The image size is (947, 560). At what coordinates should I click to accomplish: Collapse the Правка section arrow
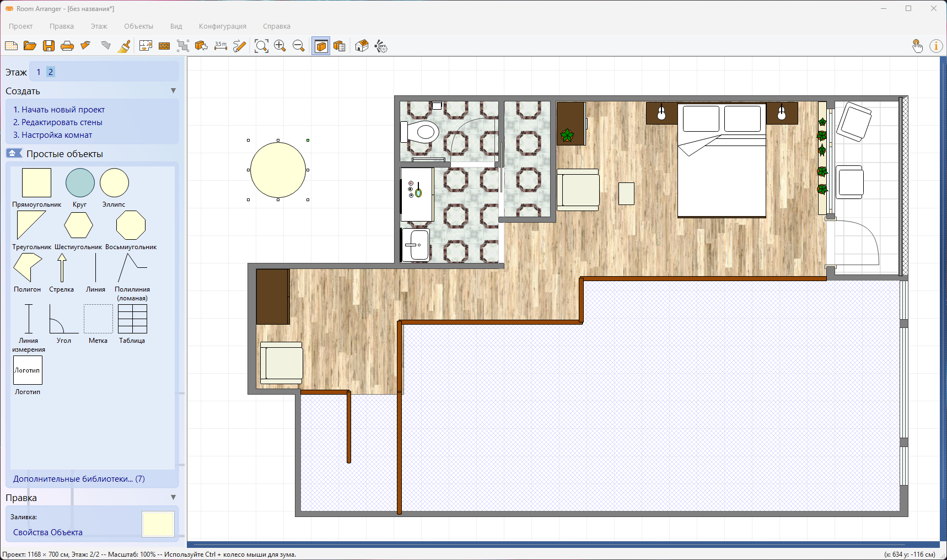tap(173, 498)
